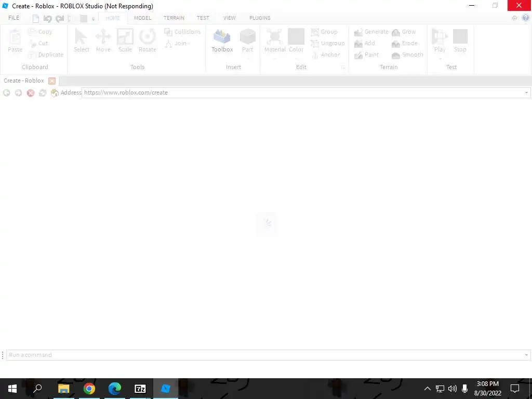Click Ungroup in the Edit section
This screenshot has height=399, width=532.
(328, 43)
